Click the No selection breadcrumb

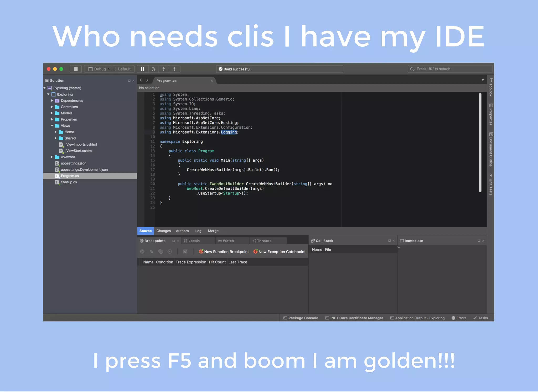(149, 88)
